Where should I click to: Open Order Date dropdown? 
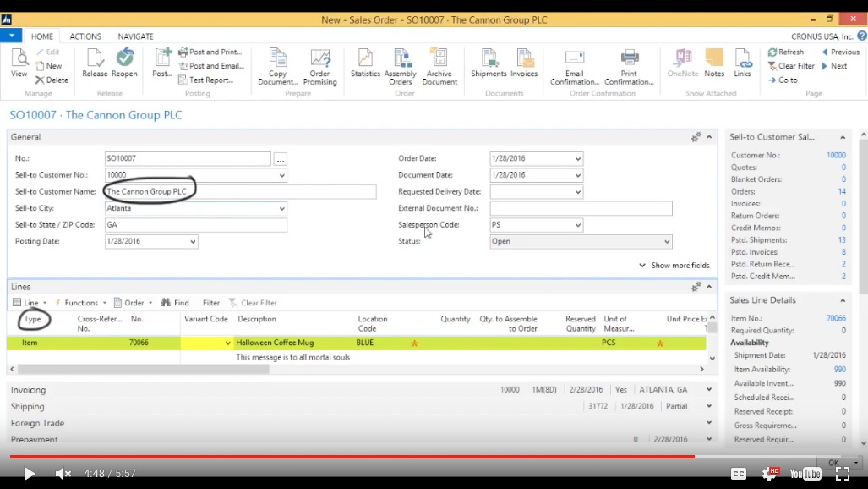(x=577, y=158)
